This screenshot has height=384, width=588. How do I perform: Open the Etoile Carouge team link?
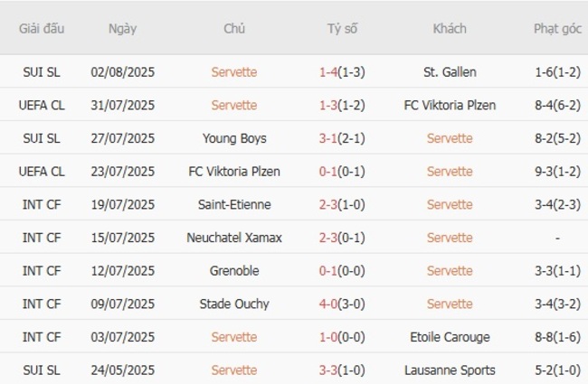click(450, 337)
